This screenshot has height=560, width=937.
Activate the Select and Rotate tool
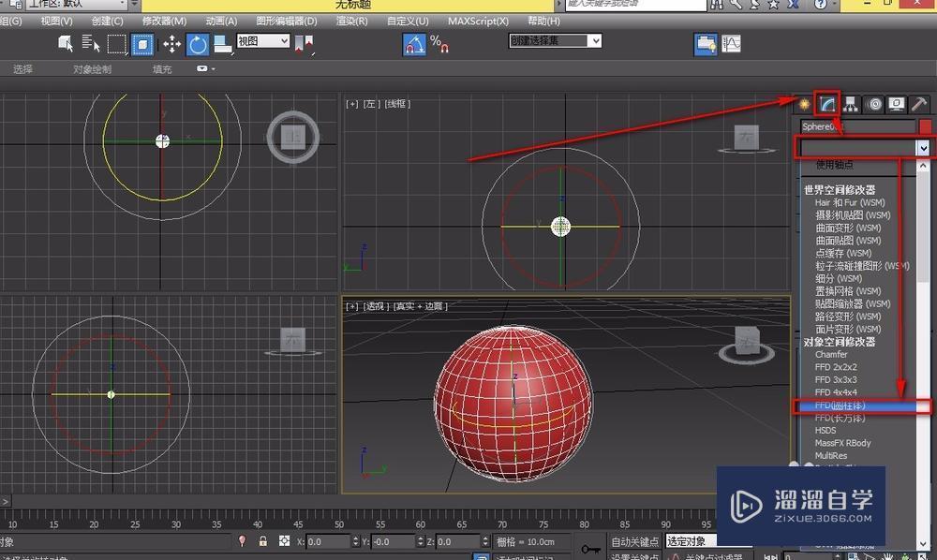pos(198,43)
